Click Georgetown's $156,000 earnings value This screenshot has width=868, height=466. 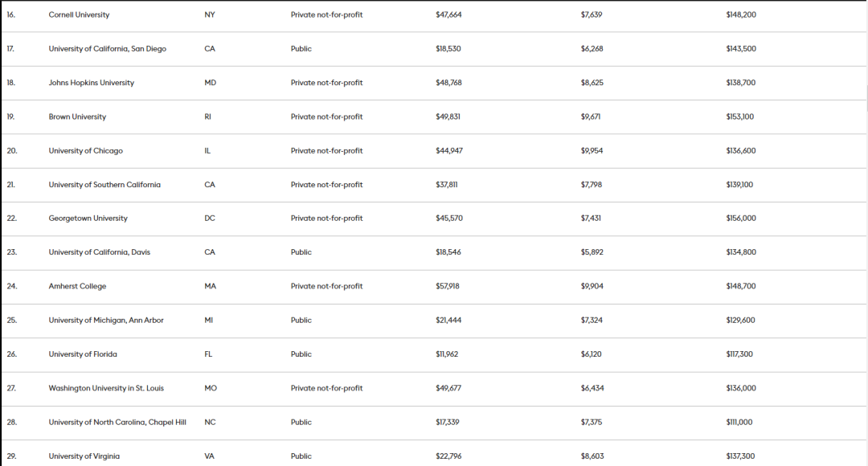click(x=741, y=218)
